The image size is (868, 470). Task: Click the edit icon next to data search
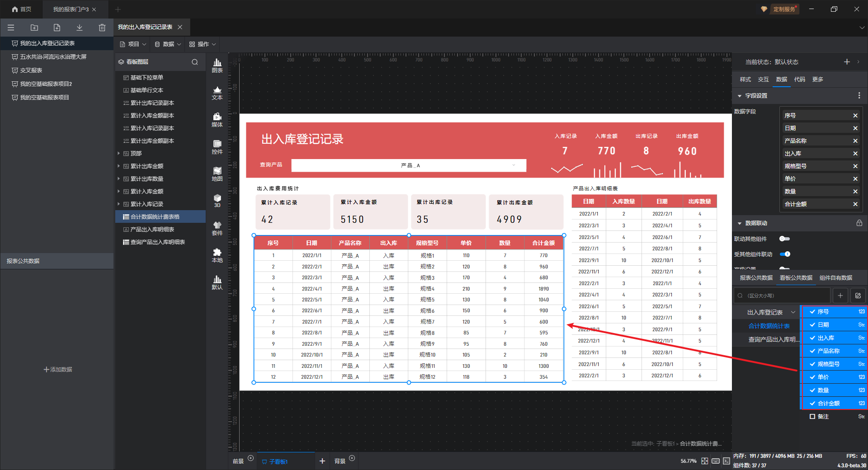point(858,296)
